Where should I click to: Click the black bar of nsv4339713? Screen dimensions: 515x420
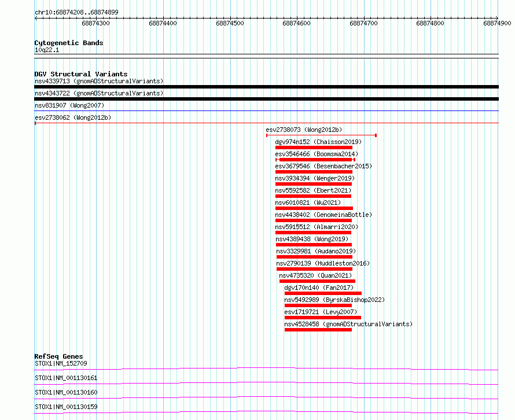(266, 87)
